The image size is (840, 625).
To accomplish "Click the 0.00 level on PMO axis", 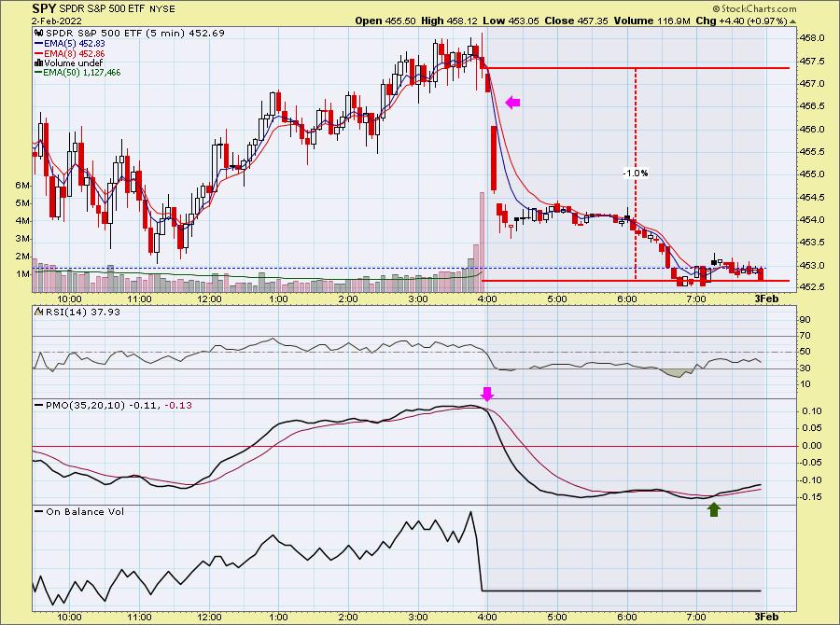I will [x=813, y=445].
